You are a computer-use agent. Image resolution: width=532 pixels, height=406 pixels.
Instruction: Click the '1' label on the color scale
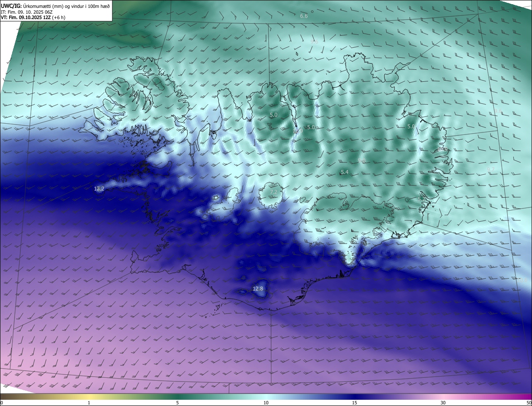[x=89, y=403]
